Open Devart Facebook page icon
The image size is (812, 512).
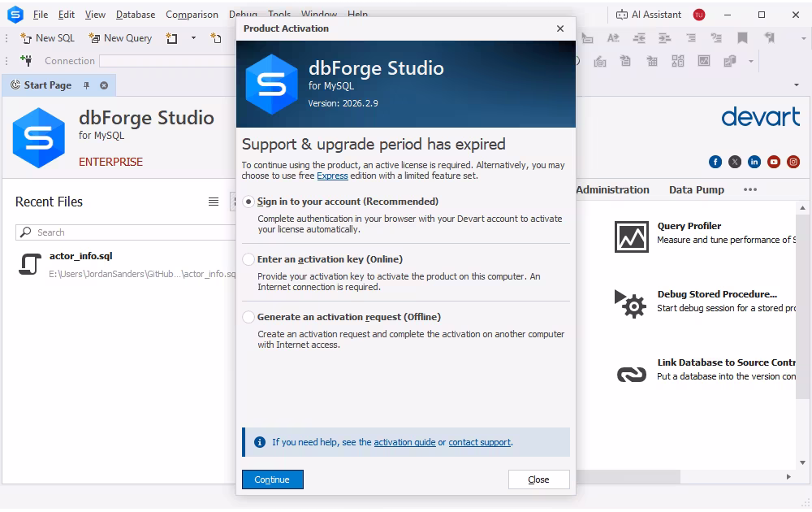pyautogui.click(x=715, y=162)
